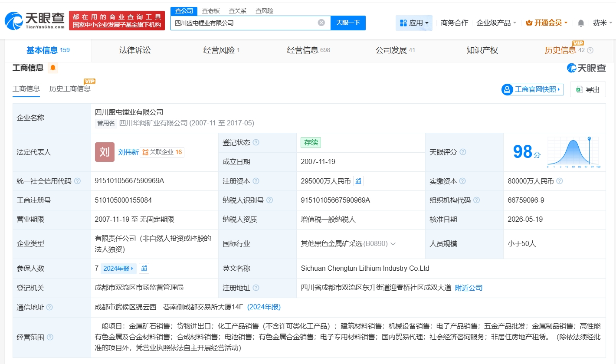Click the 98分 score value
This screenshot has width=616, height=364.
[527, 152]
